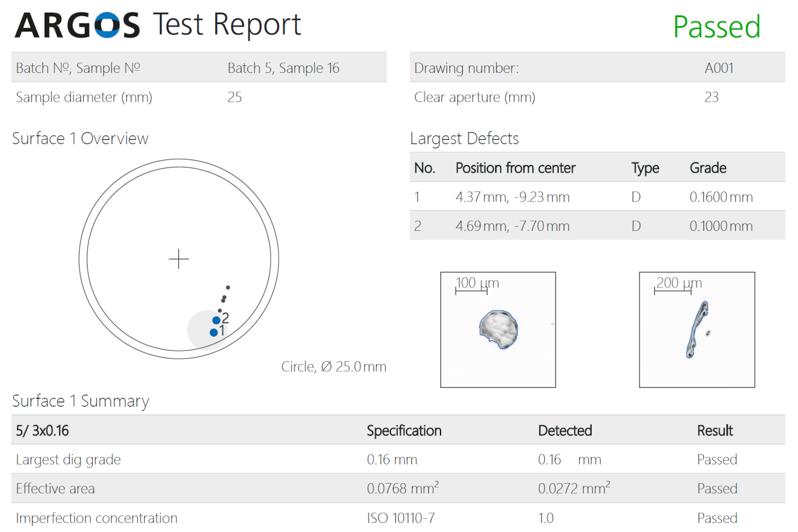Select blue defect marker 2

point(216,320)
